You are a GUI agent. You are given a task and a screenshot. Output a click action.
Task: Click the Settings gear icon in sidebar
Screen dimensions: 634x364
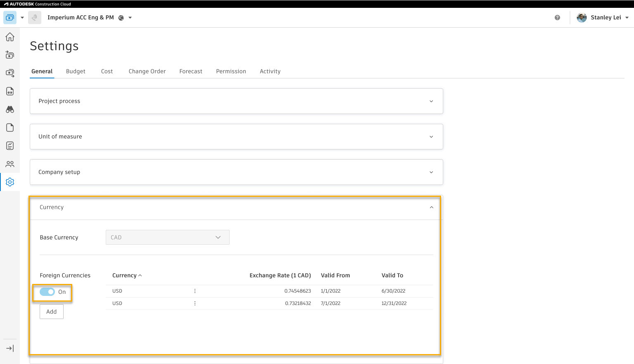click(10, 182)
